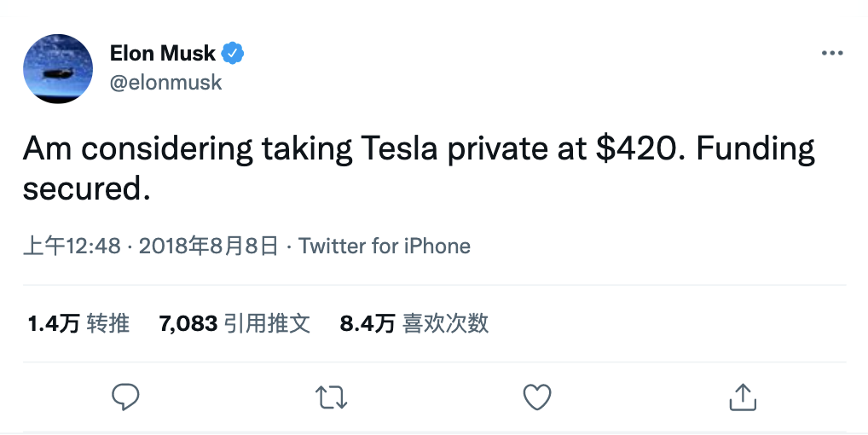View the 8.4万 喜欢次数 likes list
868x435 pixels.
[x=414, y=323]
